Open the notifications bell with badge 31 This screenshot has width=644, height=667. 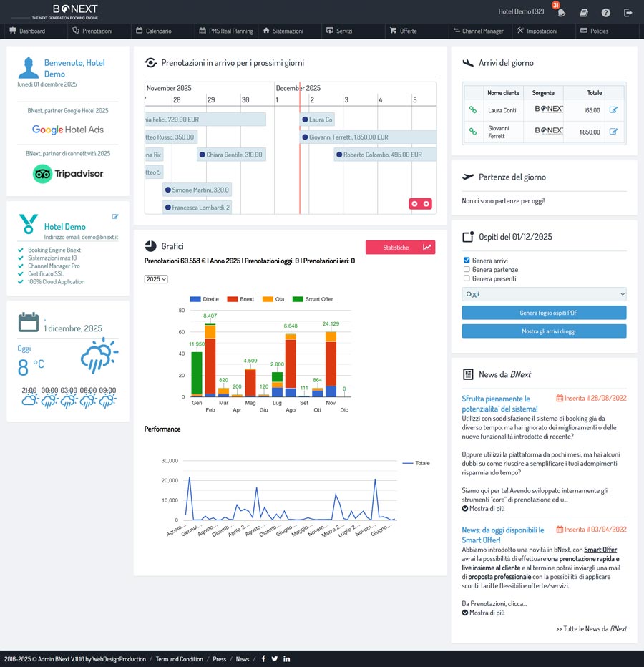click(562, 12)
